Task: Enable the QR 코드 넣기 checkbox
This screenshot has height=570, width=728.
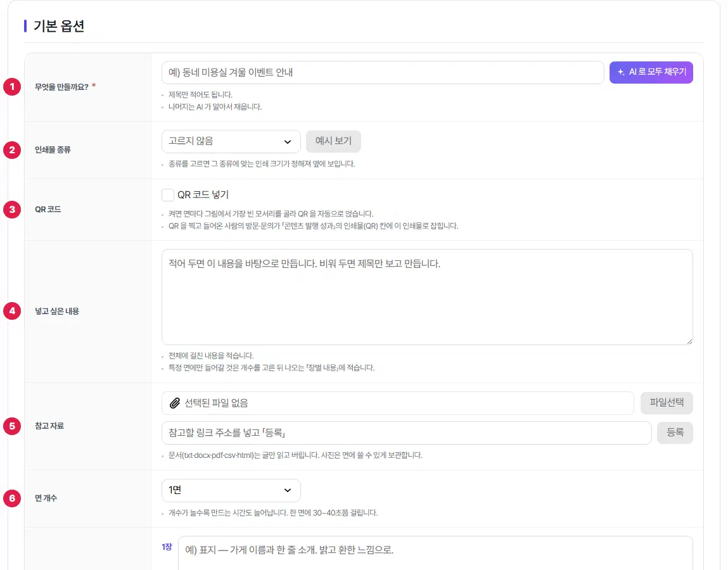Action: tap(168, 195)
